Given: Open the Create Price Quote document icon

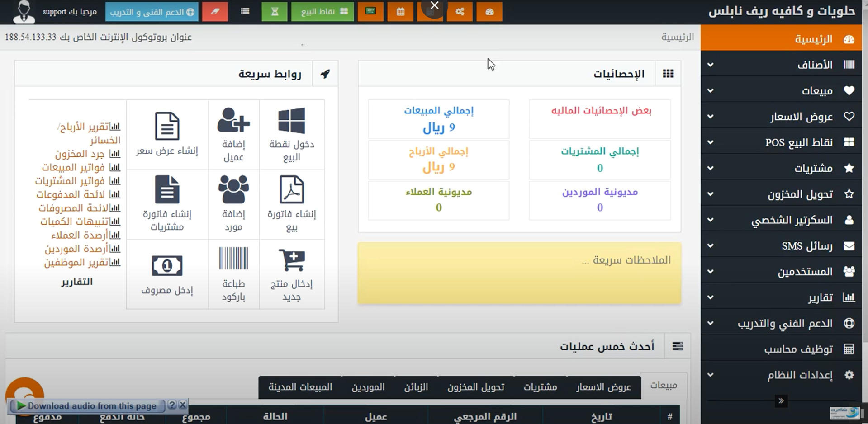Looking at the screenshot, I should coord(167,126).
